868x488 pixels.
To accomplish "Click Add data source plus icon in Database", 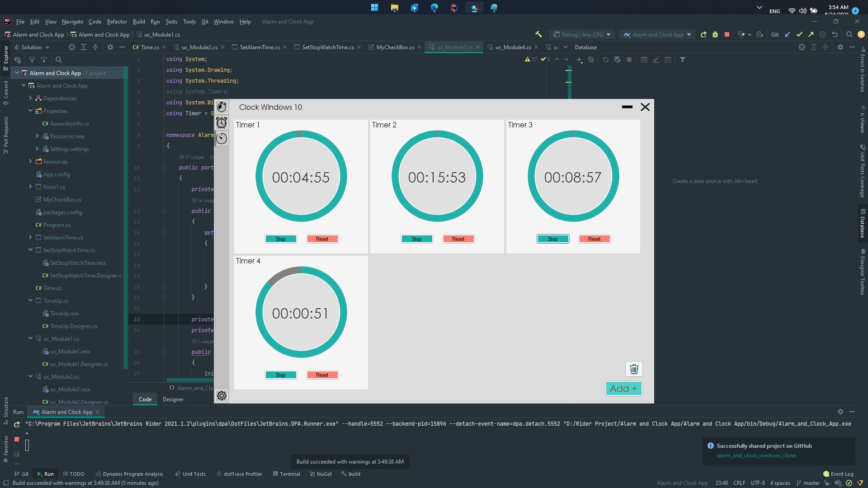I will pyautogui.click(x=580, y=60).
